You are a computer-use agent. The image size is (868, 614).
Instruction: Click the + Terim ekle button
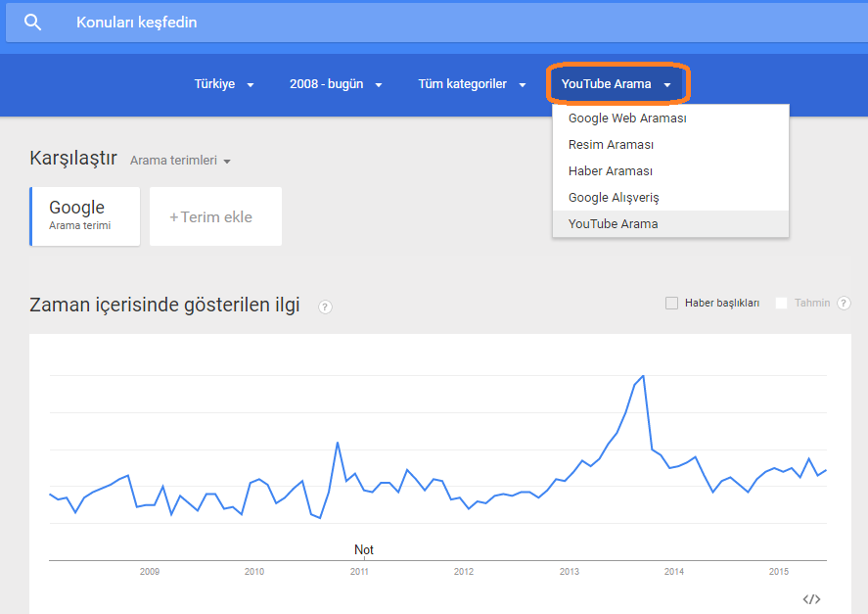pyautogui.click(x=216, y=216)
